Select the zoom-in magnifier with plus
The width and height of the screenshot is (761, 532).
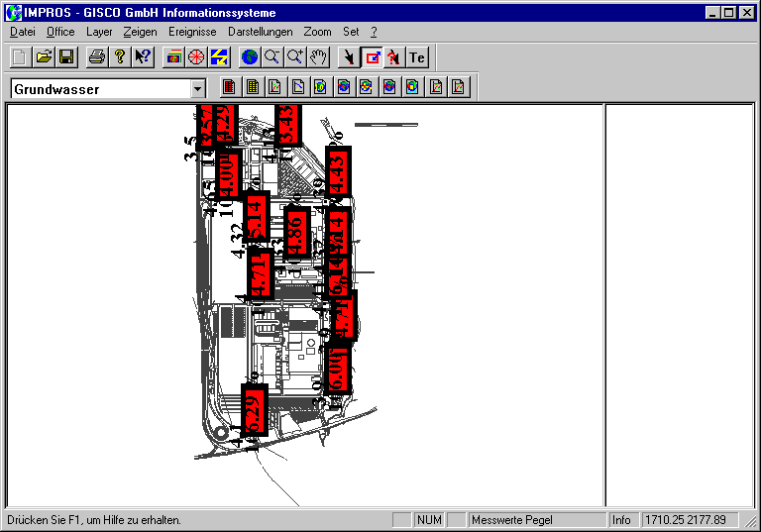pyautogui.click(x=294, y=57)
